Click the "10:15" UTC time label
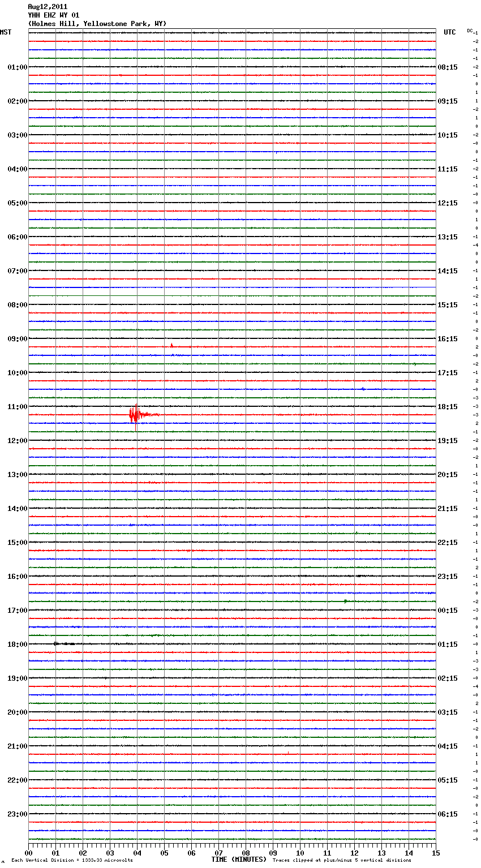This screenshot has width=481, height=868. [x=448, y=135]
